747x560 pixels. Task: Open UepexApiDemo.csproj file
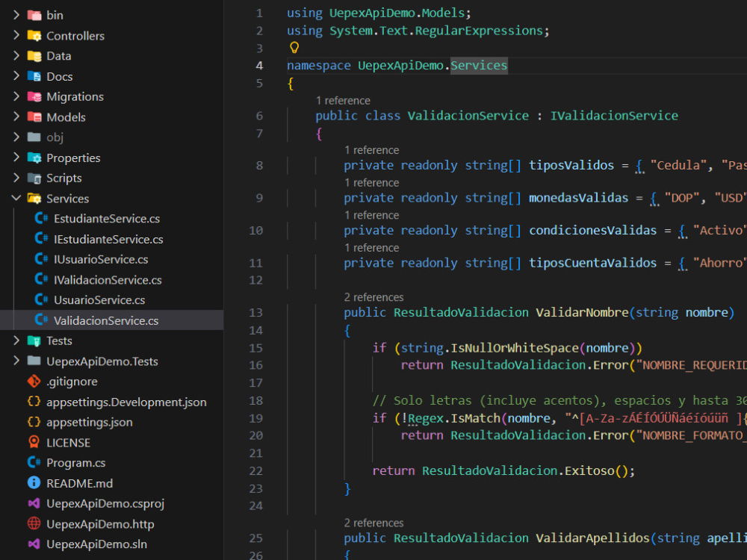[x=105, y=504]
